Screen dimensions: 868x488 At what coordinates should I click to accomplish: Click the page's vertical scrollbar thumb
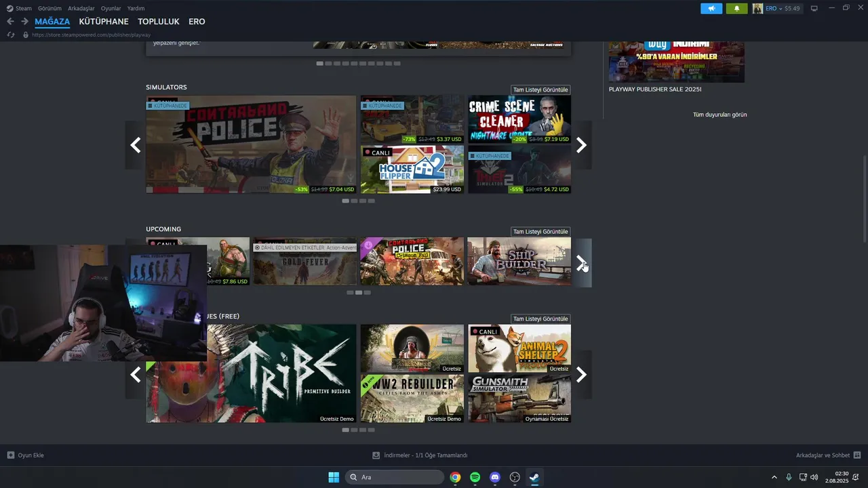click(865, 199)
